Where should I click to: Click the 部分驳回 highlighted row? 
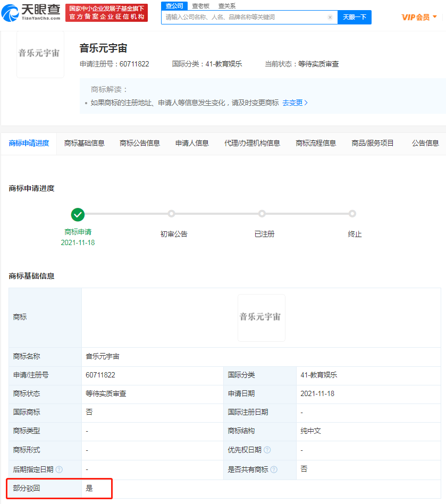click(59, 488)
